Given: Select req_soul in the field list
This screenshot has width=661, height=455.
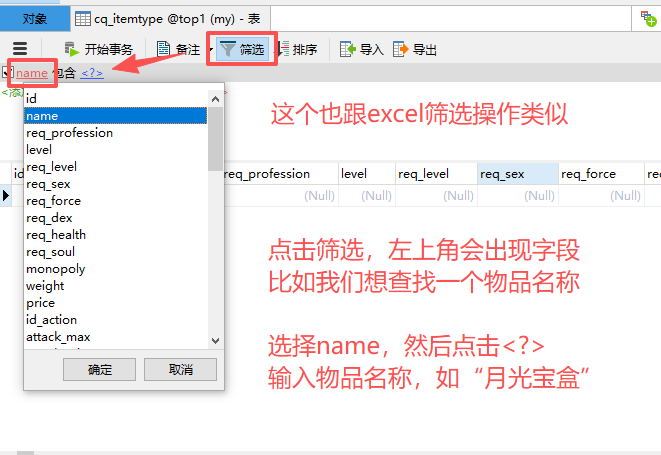Looking at the screenshot, I should pos(116,252).
